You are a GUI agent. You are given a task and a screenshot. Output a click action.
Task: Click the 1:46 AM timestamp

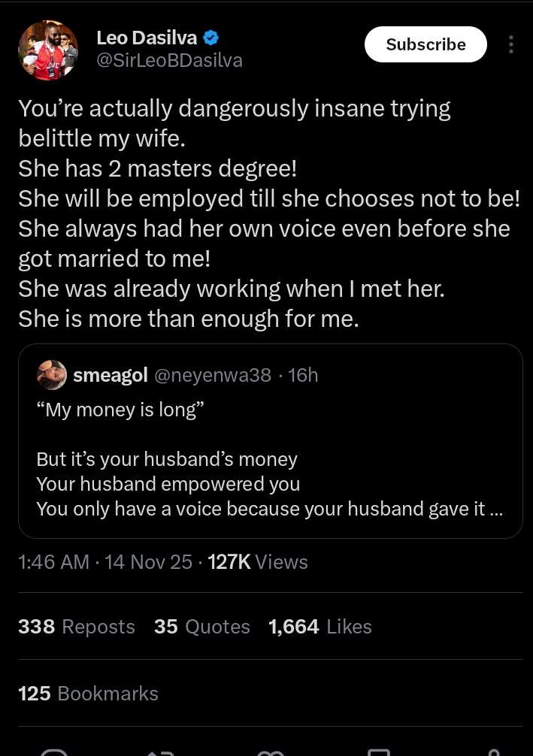(53, 561)
